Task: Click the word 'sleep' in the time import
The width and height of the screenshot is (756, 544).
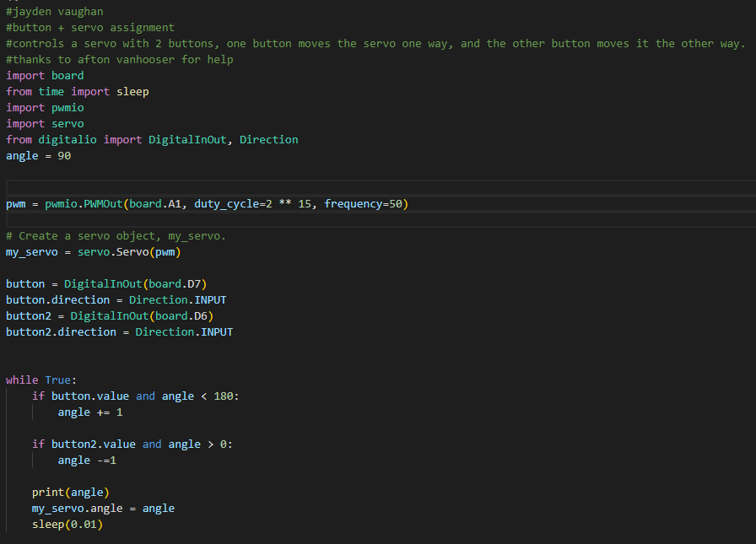Action: pyautogui.click(x=132, y=91)
